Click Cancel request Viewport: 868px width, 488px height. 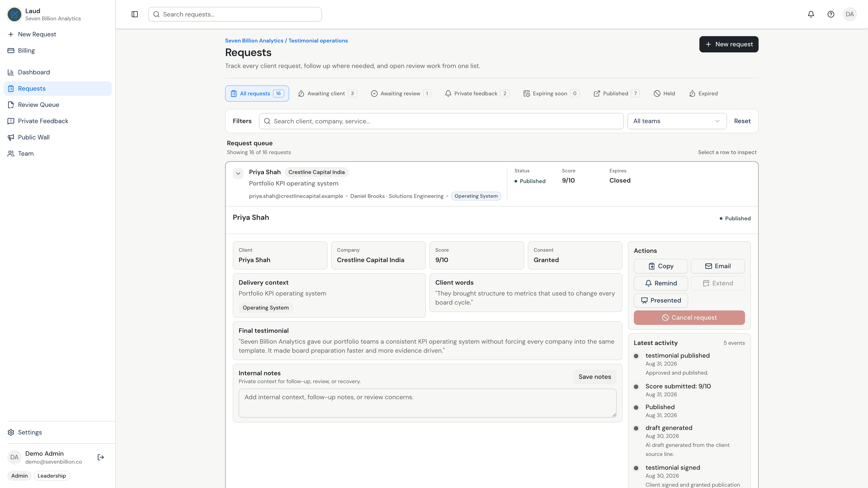coord(689,318)
